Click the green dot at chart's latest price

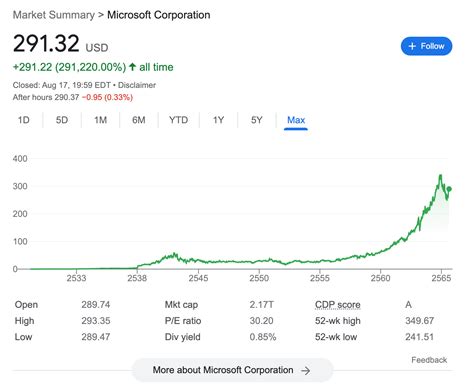pos(449,189)
